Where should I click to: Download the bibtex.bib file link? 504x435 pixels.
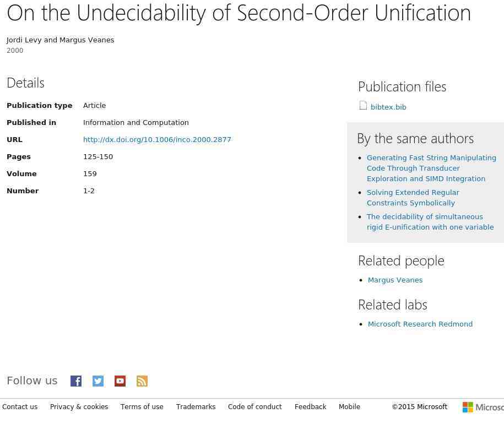pyautogui.click(x=388, y=107)
